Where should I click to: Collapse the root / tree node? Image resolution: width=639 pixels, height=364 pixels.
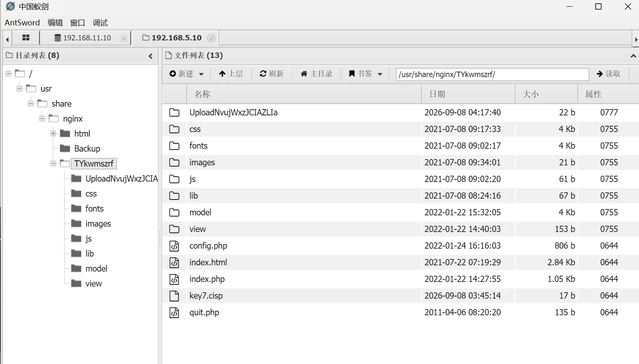tap(8, 74)
